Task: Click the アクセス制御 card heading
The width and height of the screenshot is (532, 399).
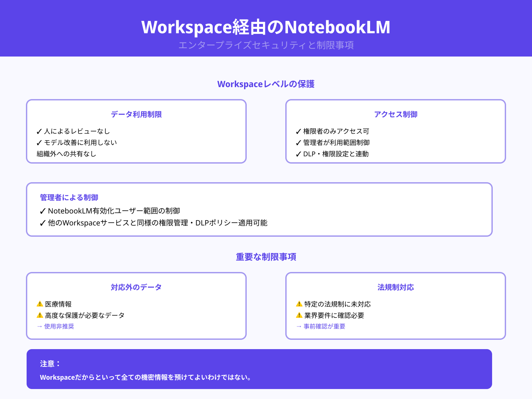Action: pos(396,114)
